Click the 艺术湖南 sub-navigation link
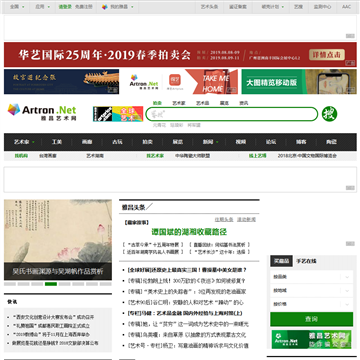360x360 pixels. [x=95, y=156]
